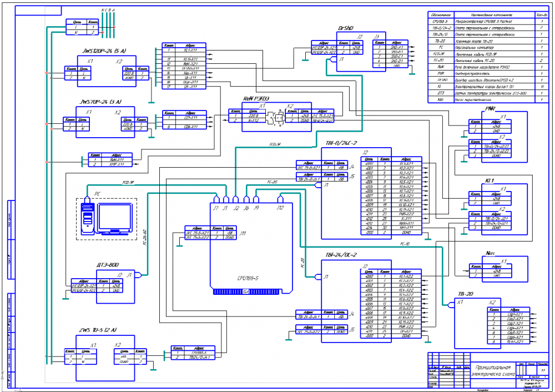This screenshot has height=392, width=555.
Task: Select the Kl 1 valve block label
Action: tap(490, 181)
